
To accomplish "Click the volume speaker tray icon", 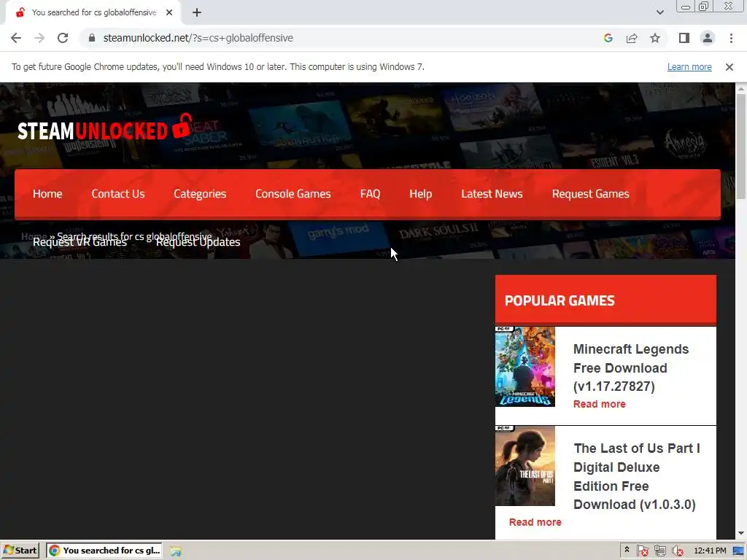I will coord(678,551).
